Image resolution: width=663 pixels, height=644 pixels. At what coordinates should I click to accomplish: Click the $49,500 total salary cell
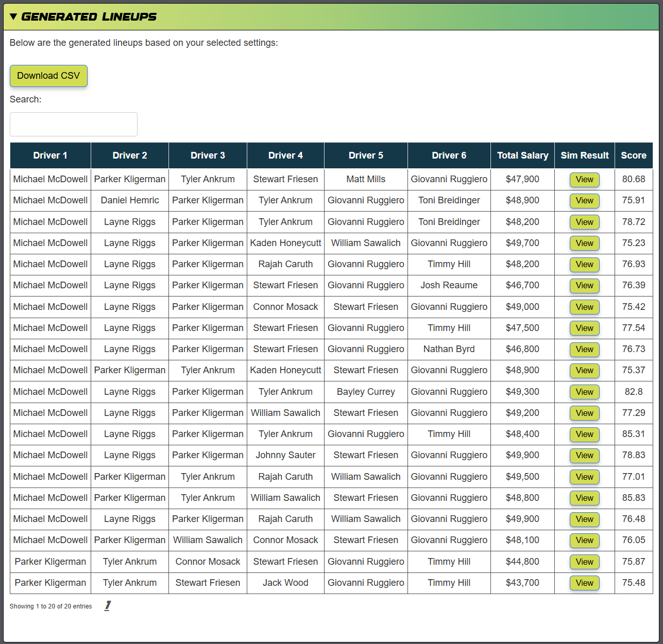tap(522, 477)
